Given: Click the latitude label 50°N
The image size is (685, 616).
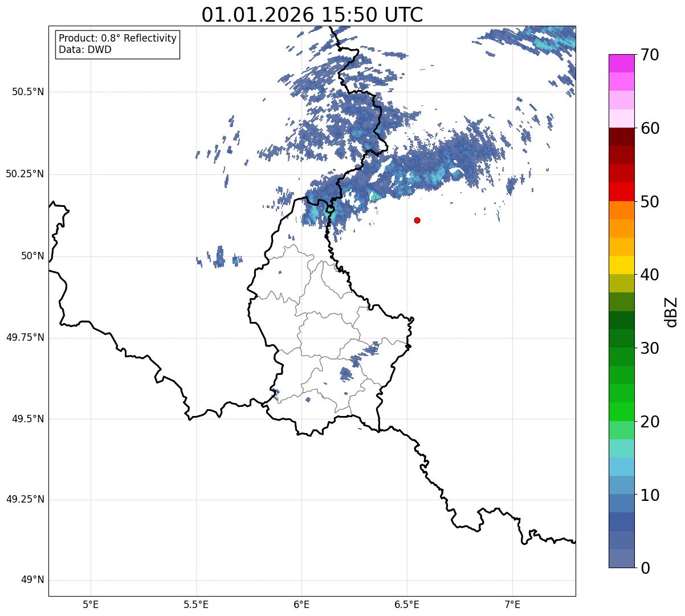Looking at the screenshot, I should [33, 256].
